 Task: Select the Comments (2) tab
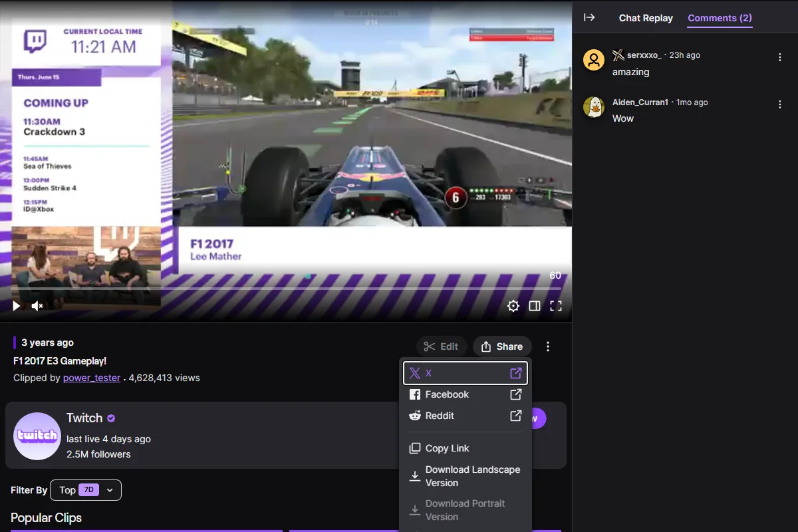coord(720,18)
